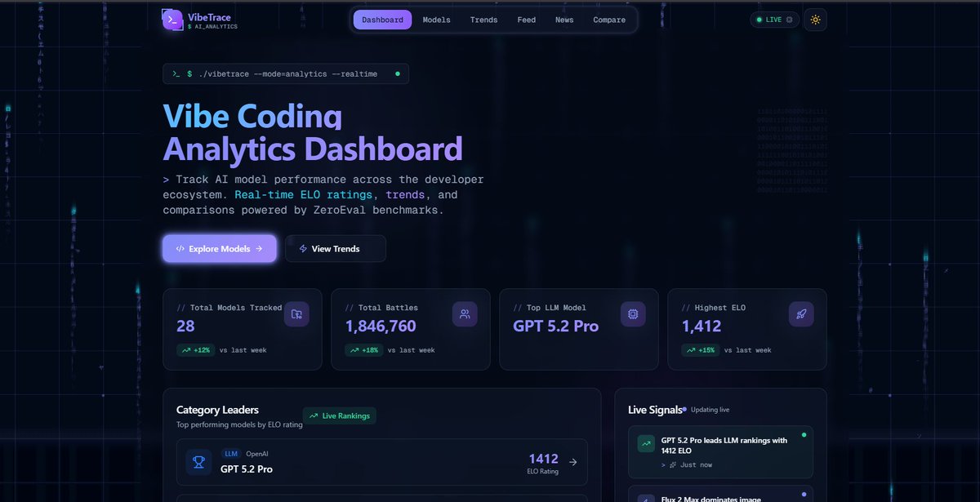Open the Dashboard tab

(x=382, y=20)
